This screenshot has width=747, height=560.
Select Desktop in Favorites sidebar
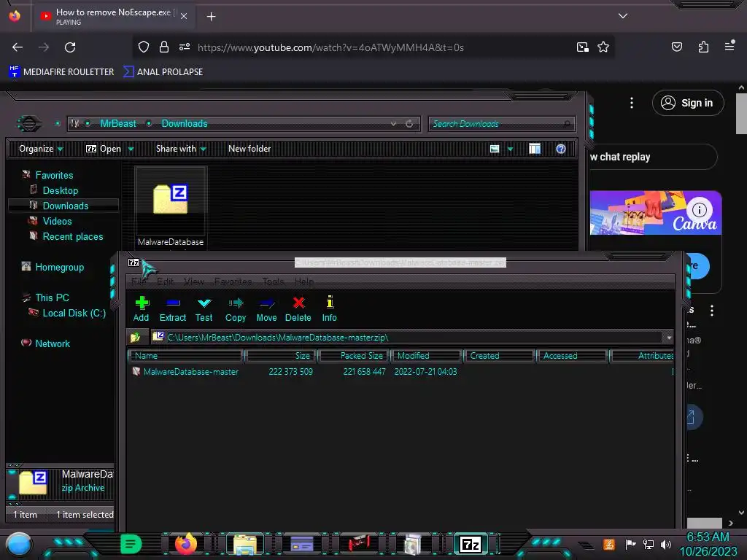pyautogui.click(x=61, y=190)
